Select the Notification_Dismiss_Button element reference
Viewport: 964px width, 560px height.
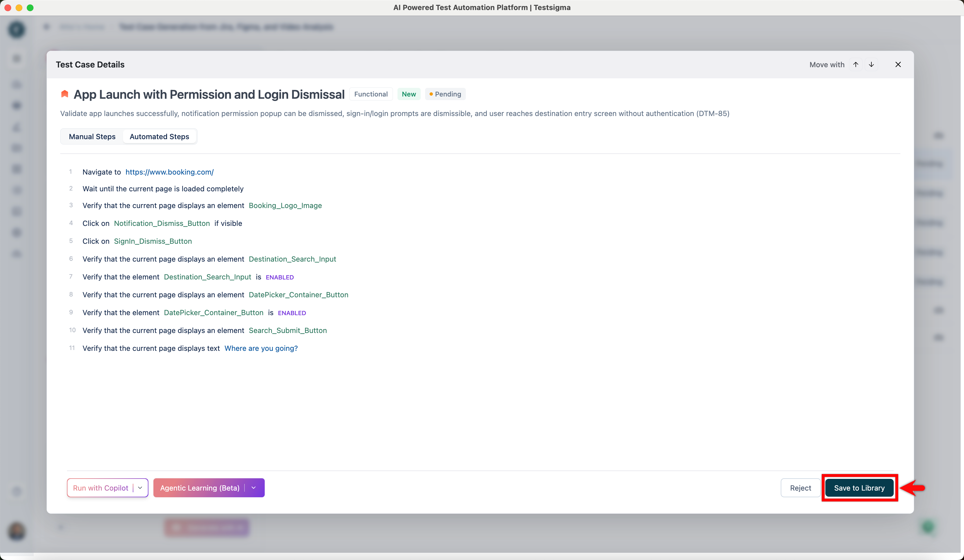162,223
